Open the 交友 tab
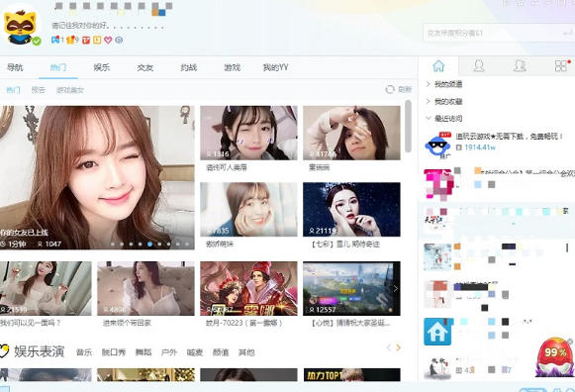The image size is (575, 392). (145, 67)
